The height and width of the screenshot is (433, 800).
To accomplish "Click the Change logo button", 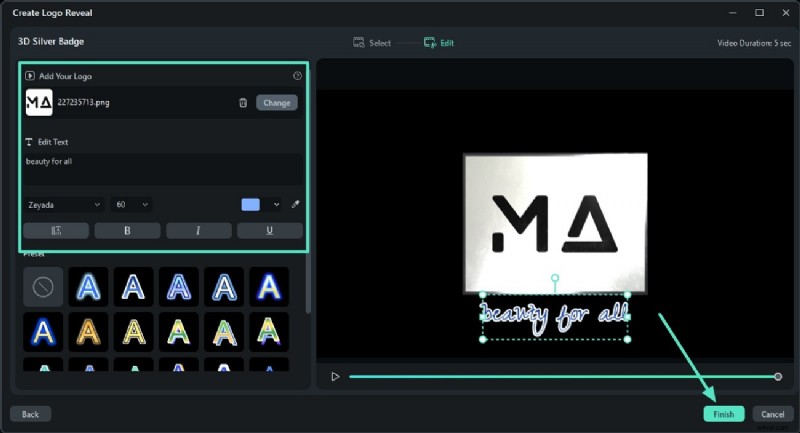I will click(277, 102).
